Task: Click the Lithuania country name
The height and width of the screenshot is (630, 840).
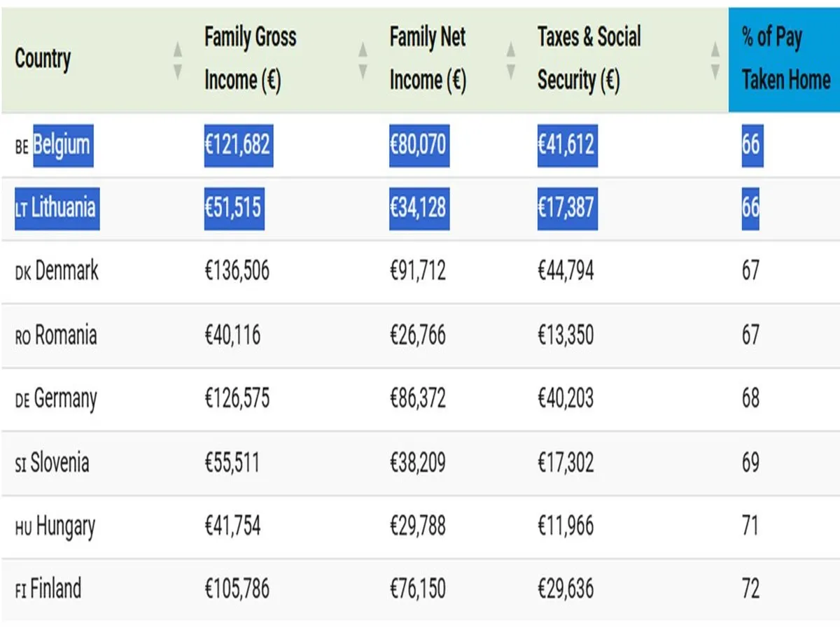Action: [63, 207]
